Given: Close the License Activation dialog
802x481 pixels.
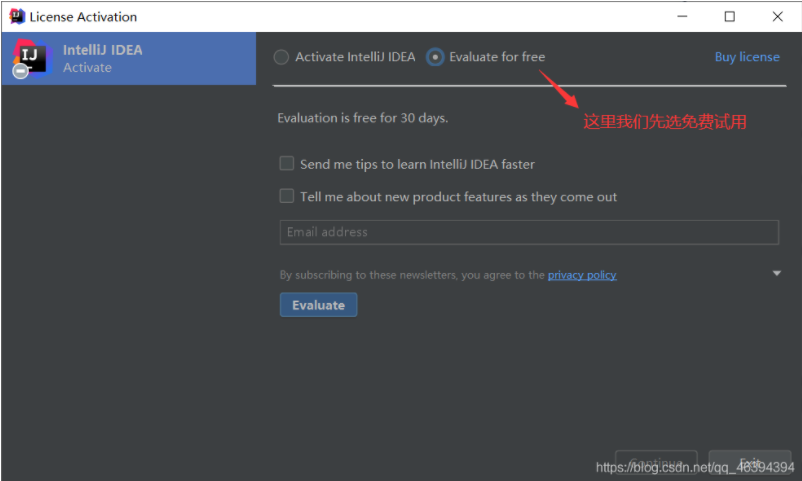Looking at the screenshot, I should click(777, 16).
